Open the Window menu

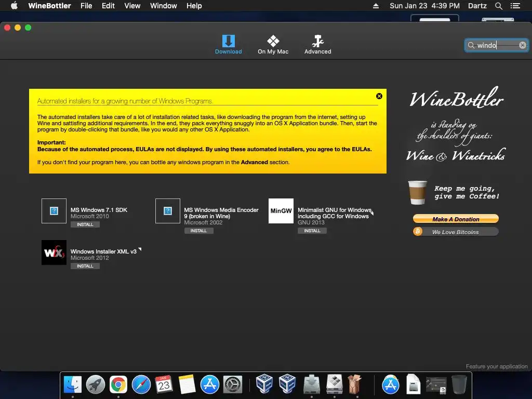(x=164, y=6)
